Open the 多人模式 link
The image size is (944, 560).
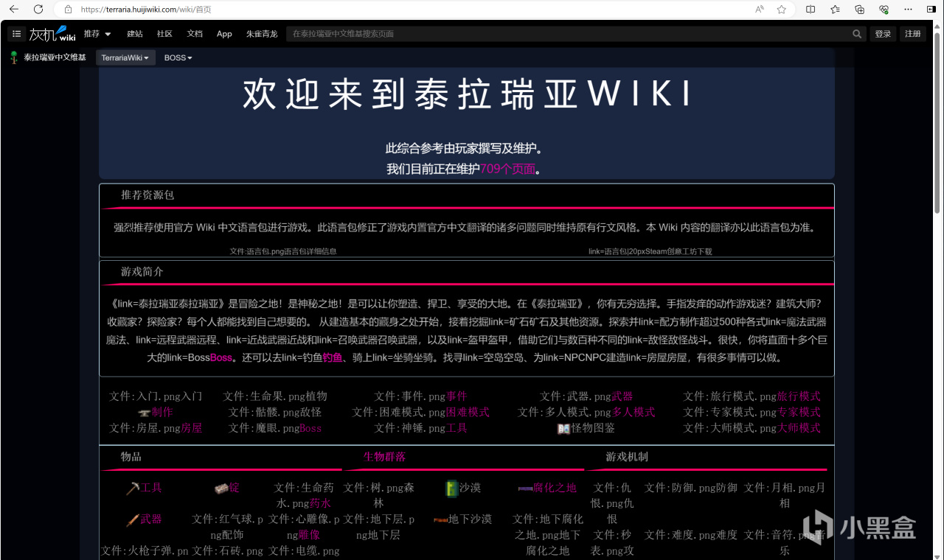tap(634, 412)
